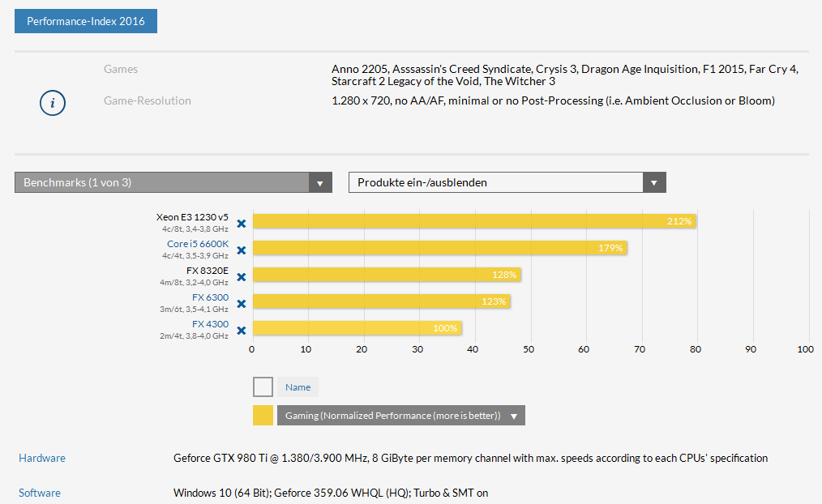Viewport: 822px width, 504px height.
Task: Click the Name legend label
Action: [298, 387]
